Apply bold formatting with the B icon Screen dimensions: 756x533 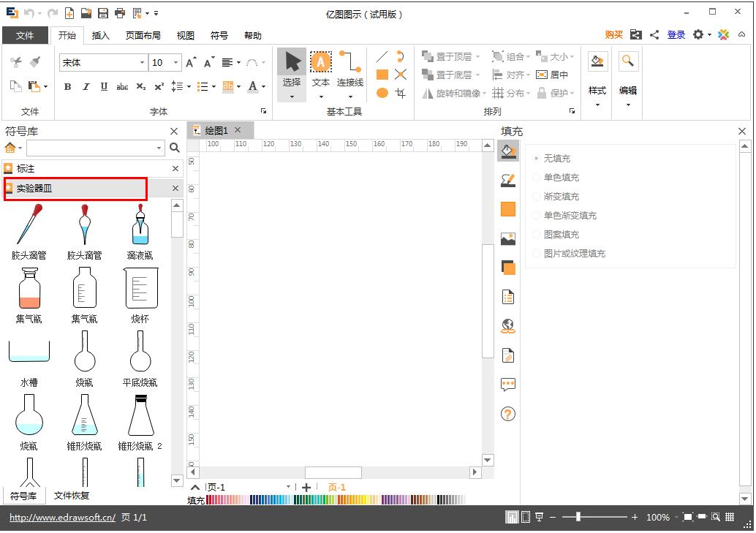point(67,86)
